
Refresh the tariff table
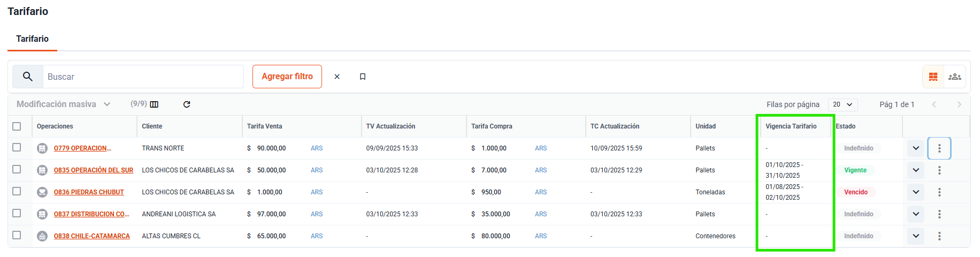[187, 104]
